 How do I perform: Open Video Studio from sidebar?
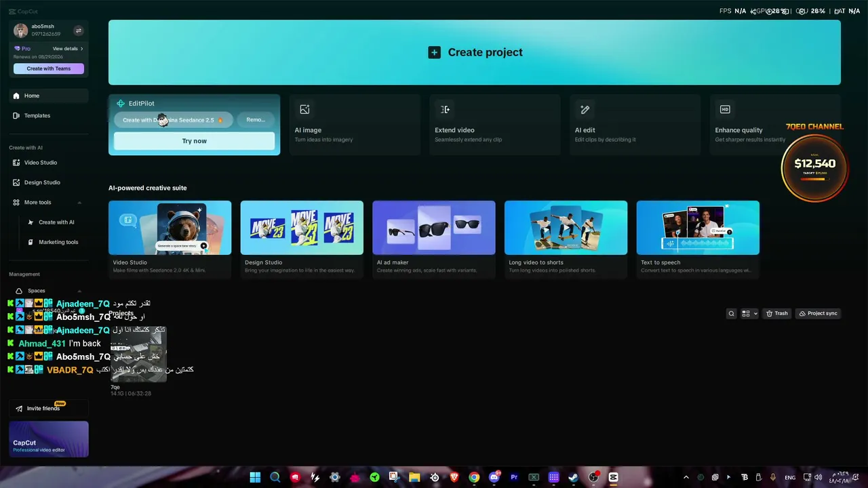tap(49, 163)
